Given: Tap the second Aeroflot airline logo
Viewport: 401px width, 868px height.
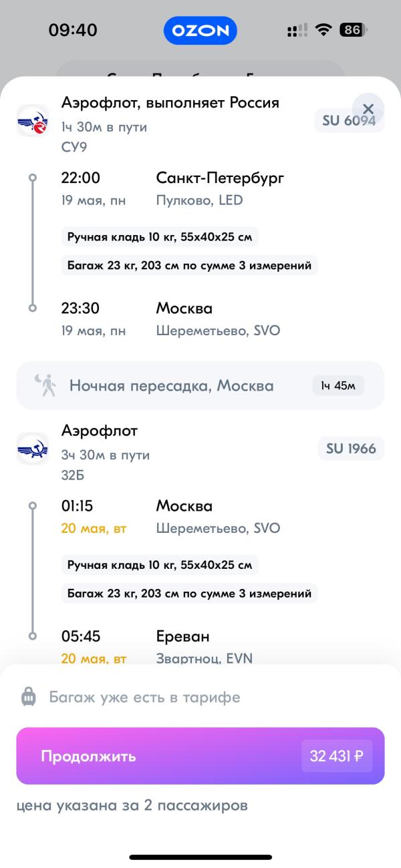Looking at the screenshot, I should pyautogui.click(x=32, y=449).
